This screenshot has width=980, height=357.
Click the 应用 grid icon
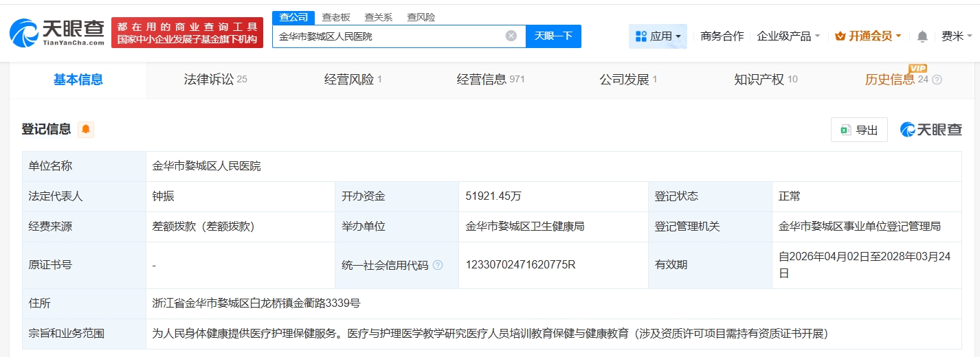click(x=641, y=36)
